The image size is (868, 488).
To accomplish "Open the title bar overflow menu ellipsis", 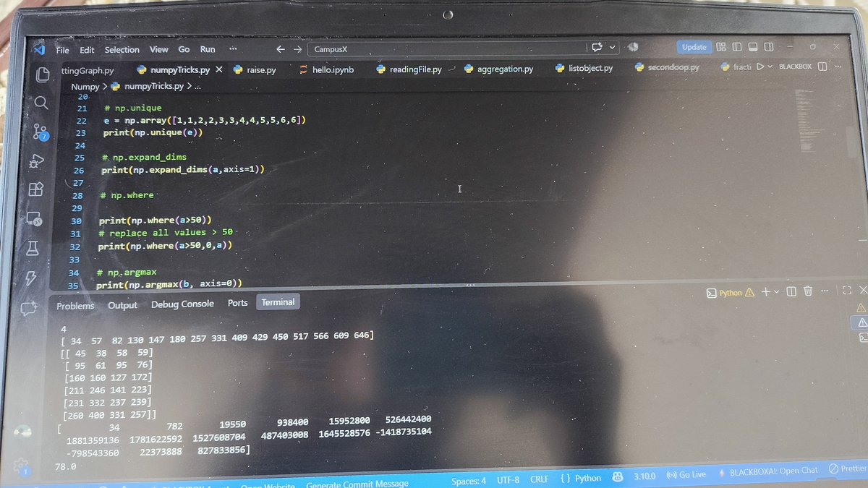I will pos(233,49).
